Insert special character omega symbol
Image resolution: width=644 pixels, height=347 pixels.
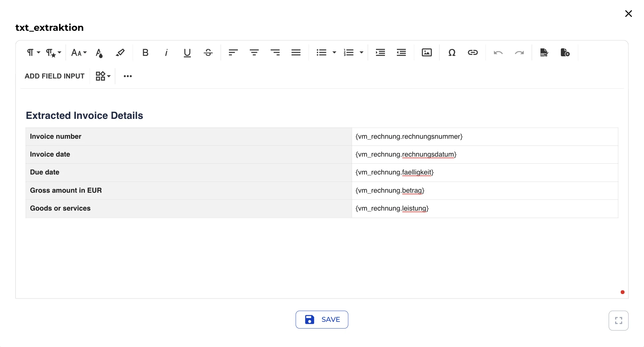452,53
